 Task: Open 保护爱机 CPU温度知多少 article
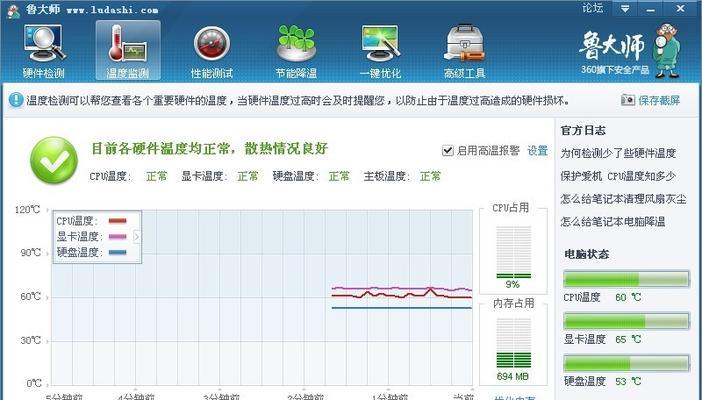(618, 176)
